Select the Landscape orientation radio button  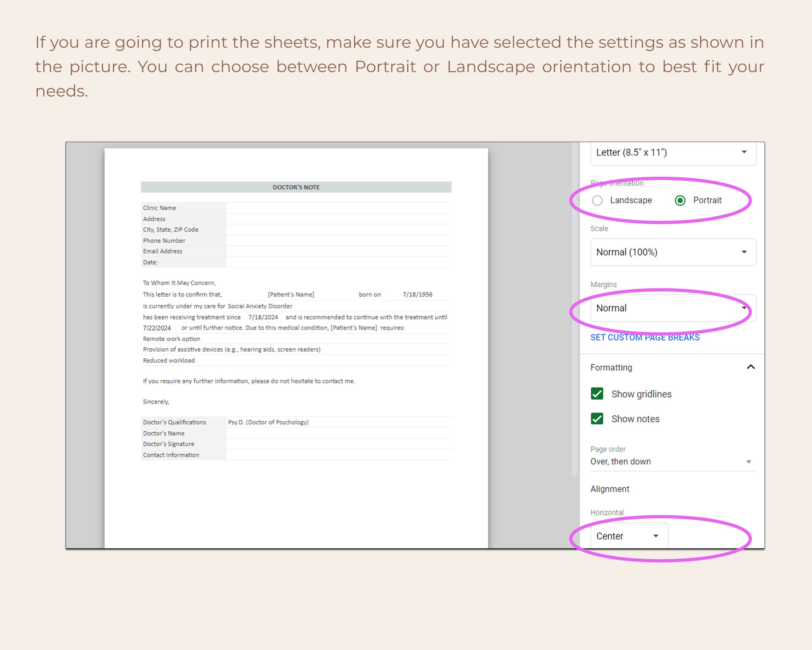[x=597, y=201]
